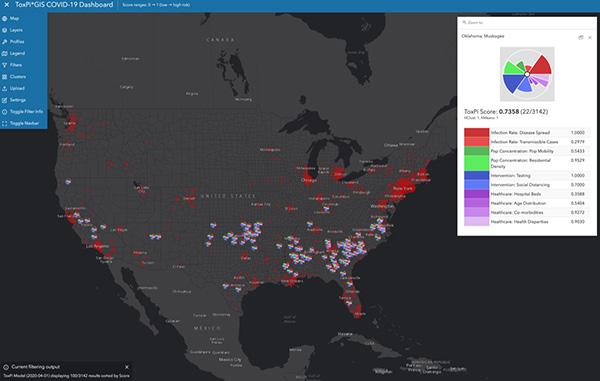This screenshot has height=381, width=600.
Task: Click the Zoom to link in popup
Action: click(x=473, y=23)
